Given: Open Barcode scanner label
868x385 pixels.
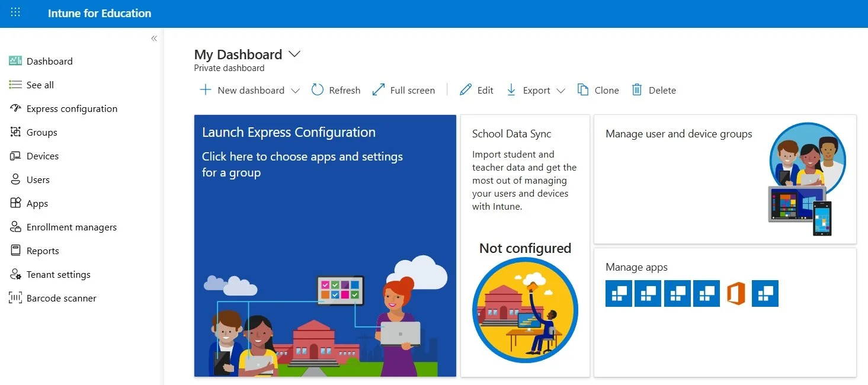Looking at the screenshot, I should pos(62,298).
